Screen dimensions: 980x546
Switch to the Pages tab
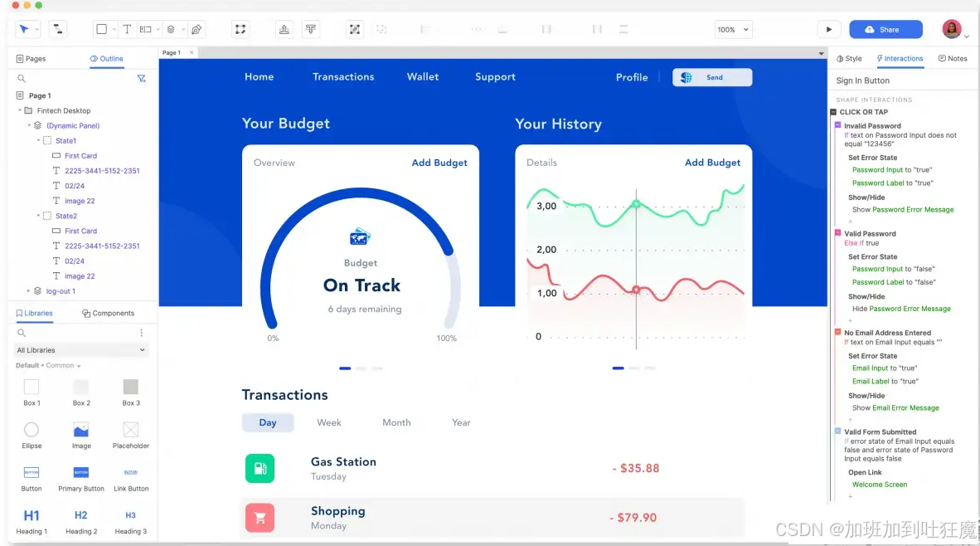32,59
